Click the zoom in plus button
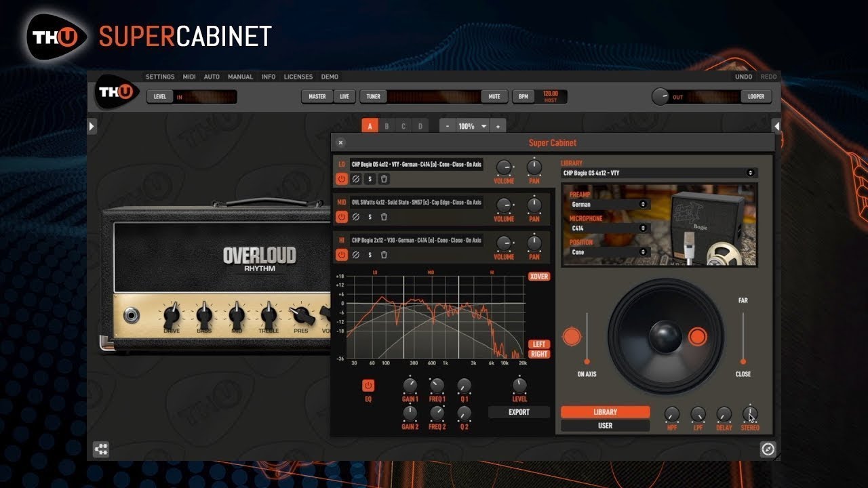 coord(498,127)
